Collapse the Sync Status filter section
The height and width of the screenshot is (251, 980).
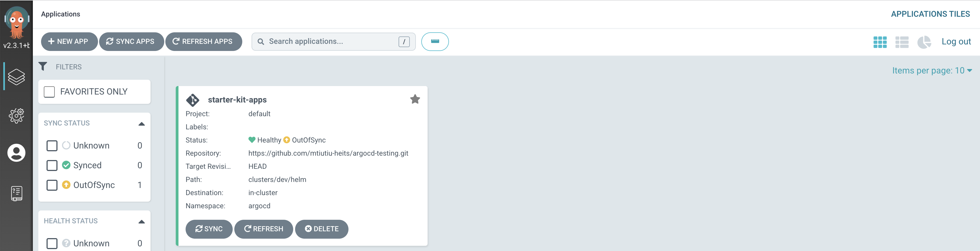[x=142, y=123]
